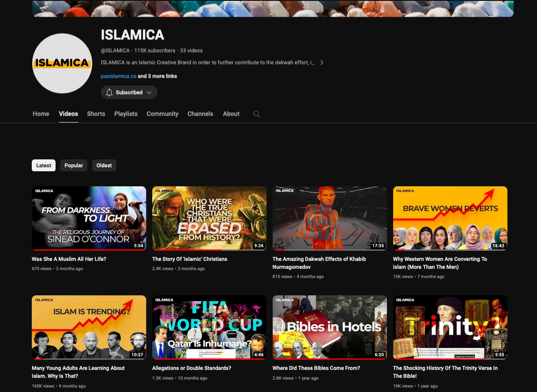The image size is (537, 392).
Task: Switch to the Shorts tab
Action: (96, 114)
